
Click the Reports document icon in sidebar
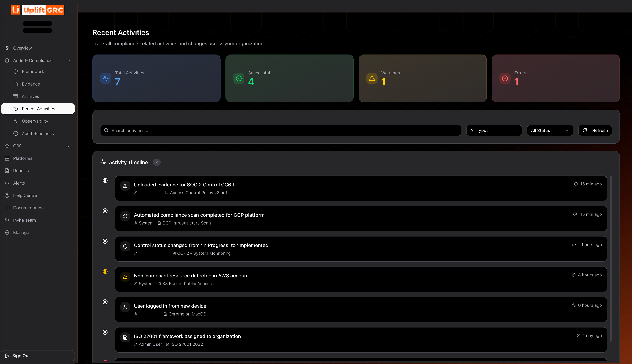click(7, 171)
